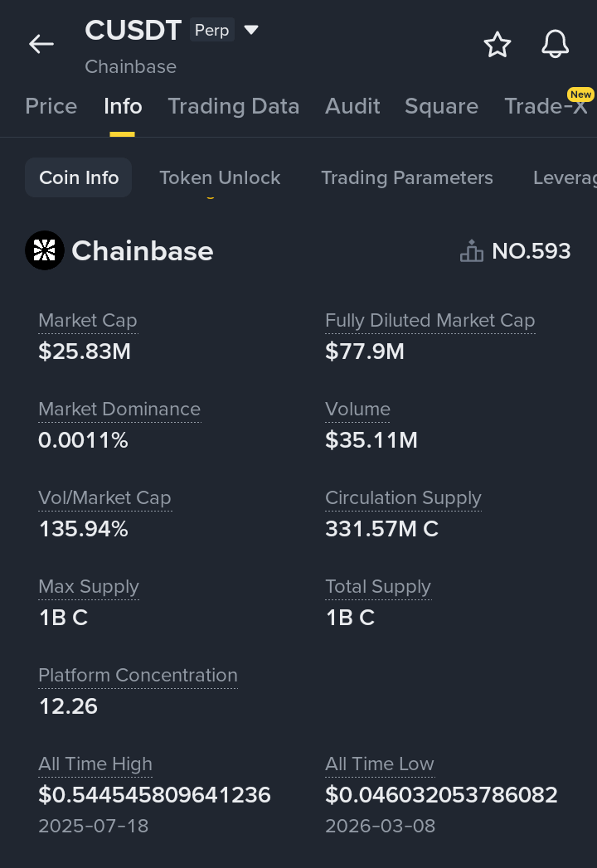Screen dimensions: 597x868
Task: Tap the Market Cap label for explanation
Action: tap(88, 321)
